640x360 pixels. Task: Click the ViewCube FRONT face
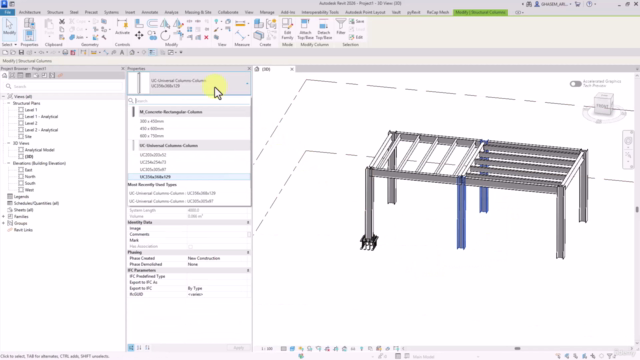point(603,105)
